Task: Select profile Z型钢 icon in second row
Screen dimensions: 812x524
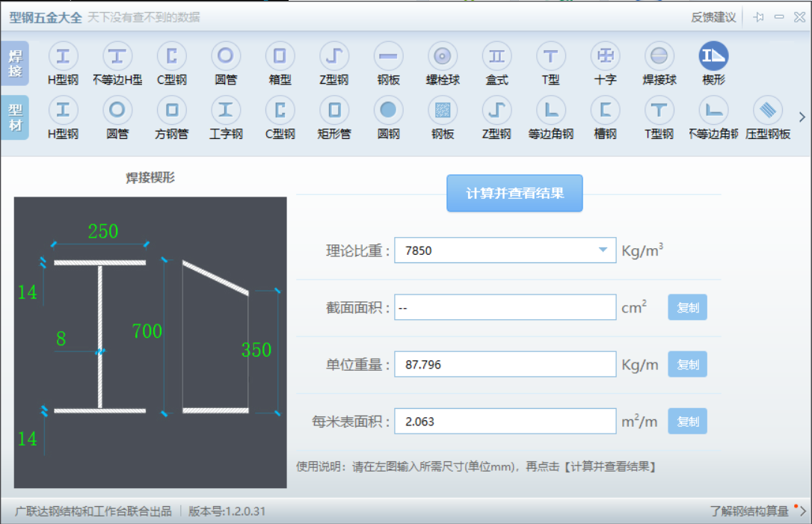Action: 496,111
